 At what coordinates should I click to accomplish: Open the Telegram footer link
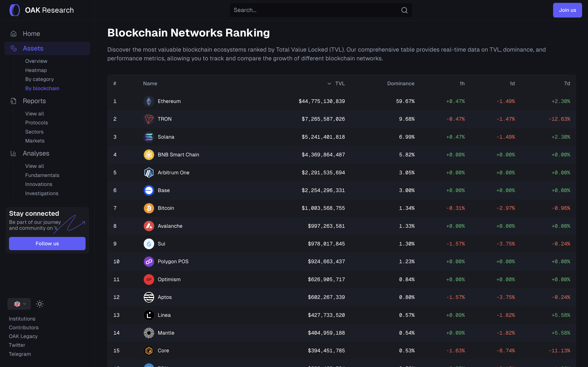(20, 354)
